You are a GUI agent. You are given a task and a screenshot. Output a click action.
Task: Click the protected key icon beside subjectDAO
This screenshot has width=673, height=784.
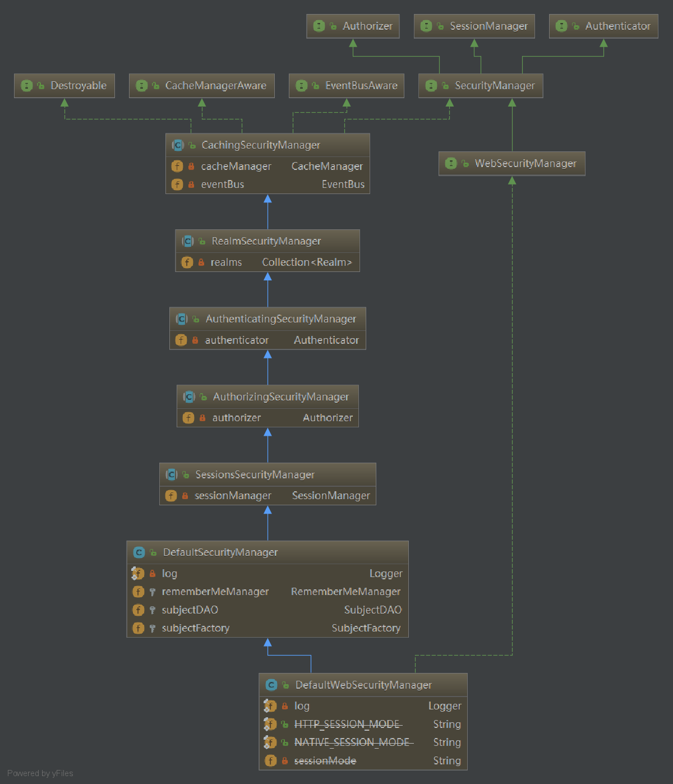(x=152, y=610)
